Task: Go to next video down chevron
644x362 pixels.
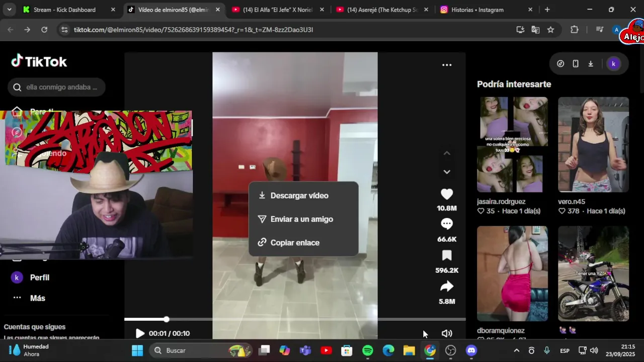Action: 447,172
